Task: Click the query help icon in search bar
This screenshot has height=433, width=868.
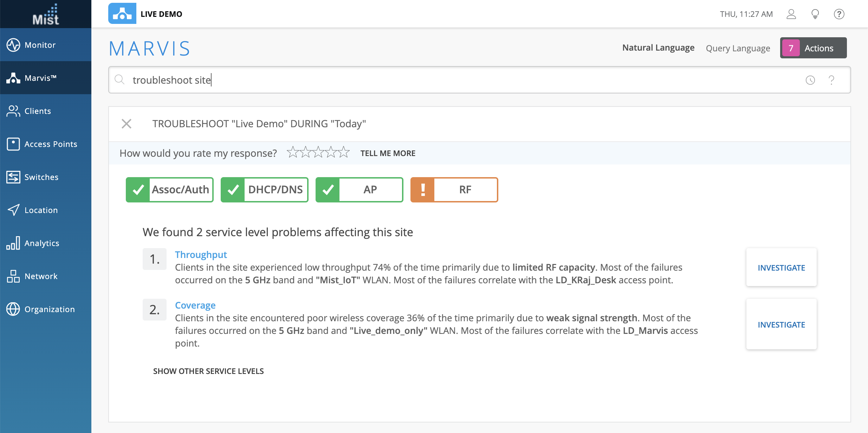Action: point(831,80)
